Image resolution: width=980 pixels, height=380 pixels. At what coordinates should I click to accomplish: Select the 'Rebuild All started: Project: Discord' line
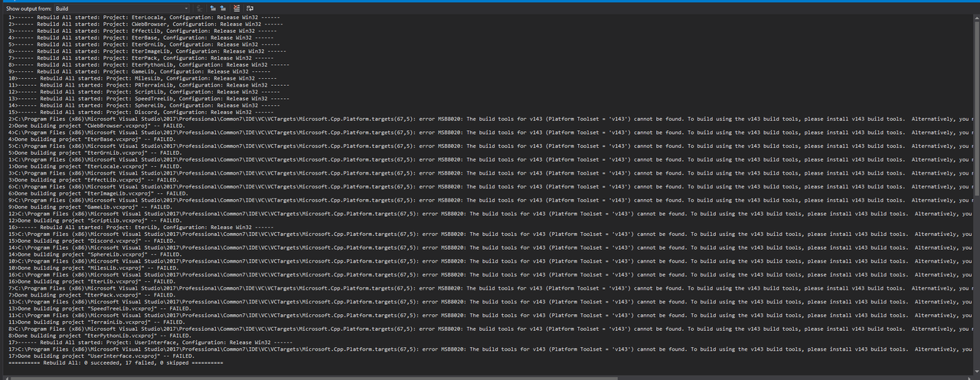(141, 111)
